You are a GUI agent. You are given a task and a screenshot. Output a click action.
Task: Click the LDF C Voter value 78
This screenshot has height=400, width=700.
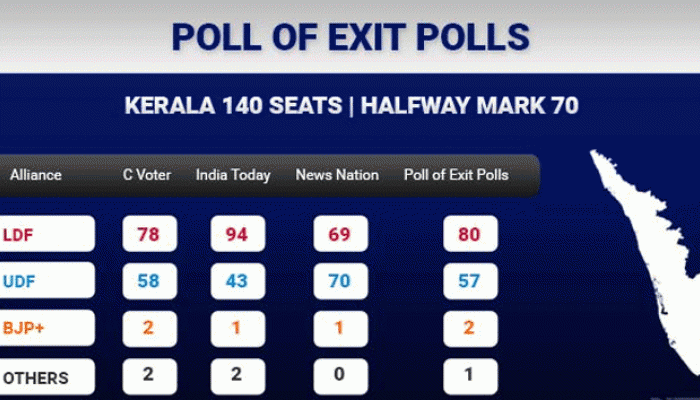coord(150,234)
